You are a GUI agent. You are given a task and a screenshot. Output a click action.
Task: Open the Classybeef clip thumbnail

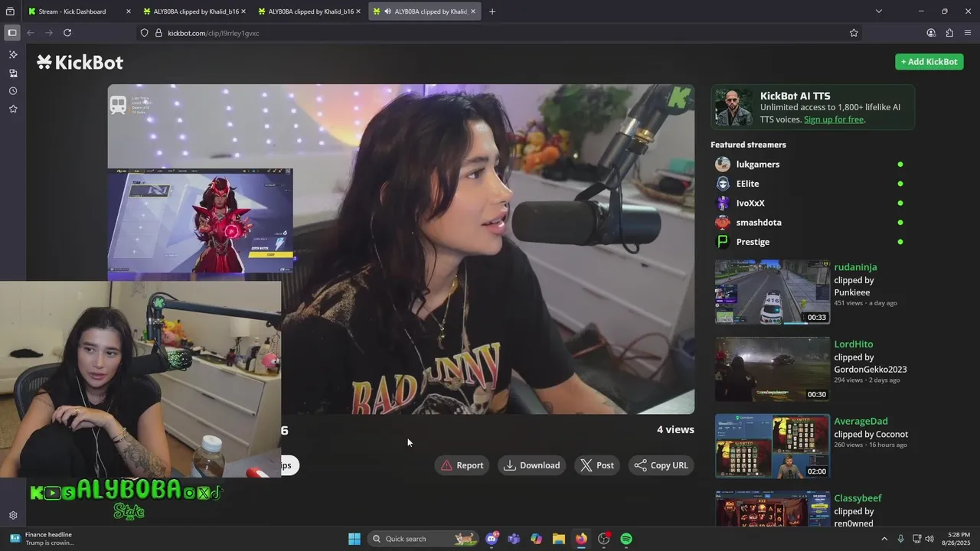click(x=772, y=510)
